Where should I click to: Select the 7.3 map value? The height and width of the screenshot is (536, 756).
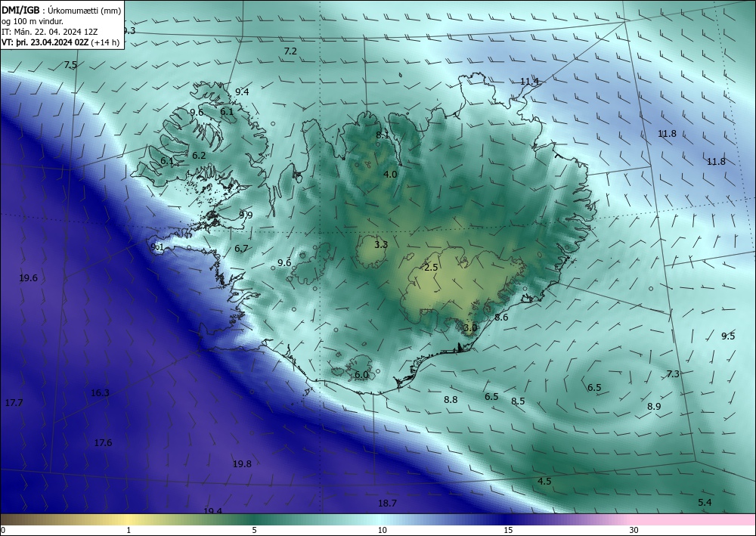click(x=673, y=374)
